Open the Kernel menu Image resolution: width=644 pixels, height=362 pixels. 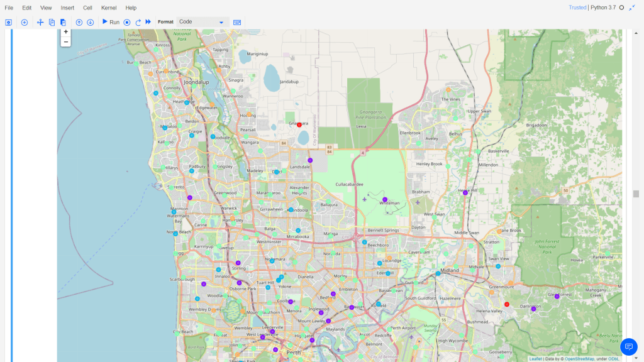coord(109,8)
